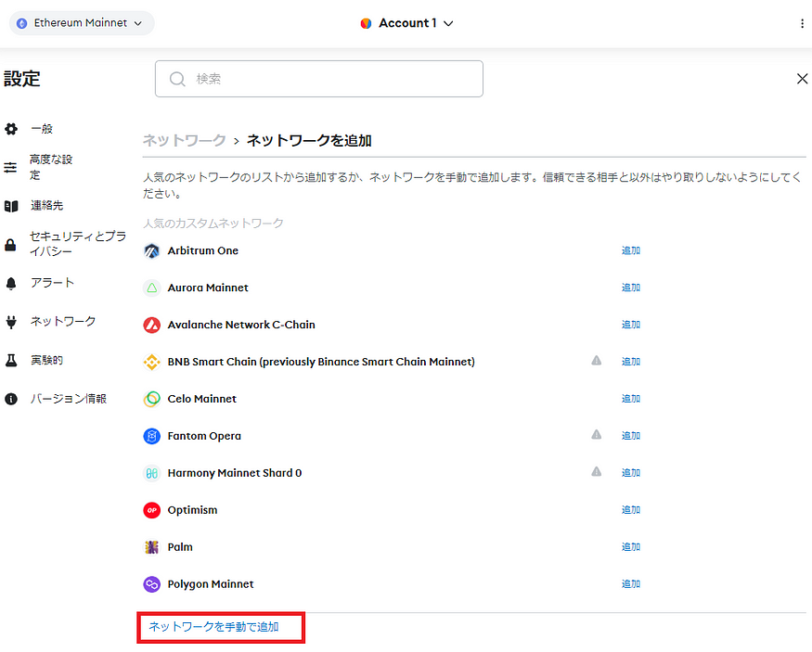
Task: Go back via ネットワーク breadcrumb
Action: [185, 140]
